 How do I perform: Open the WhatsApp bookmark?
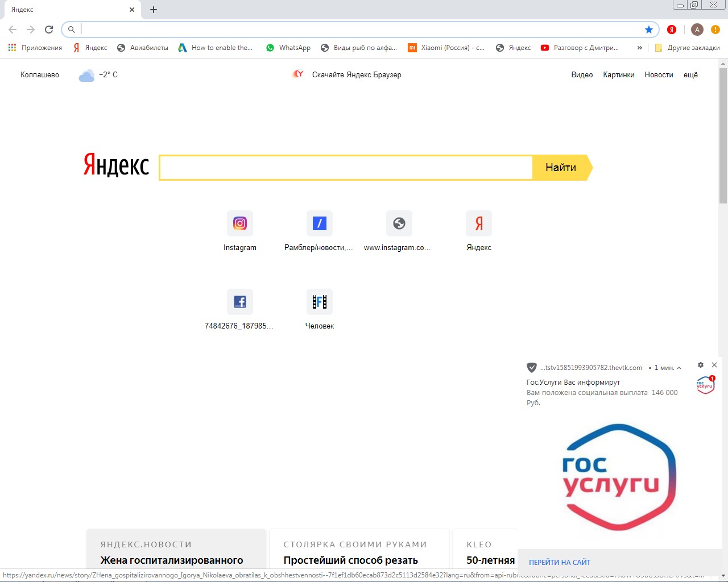(x=288, y=48)
